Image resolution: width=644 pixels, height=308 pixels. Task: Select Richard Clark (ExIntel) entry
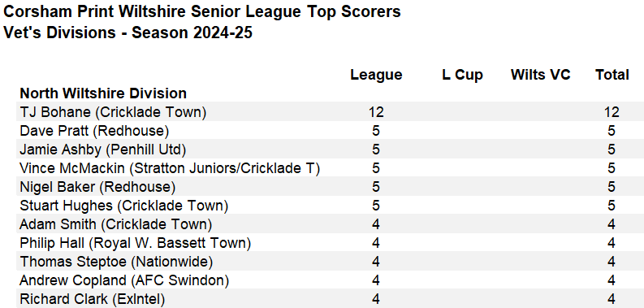92,299
